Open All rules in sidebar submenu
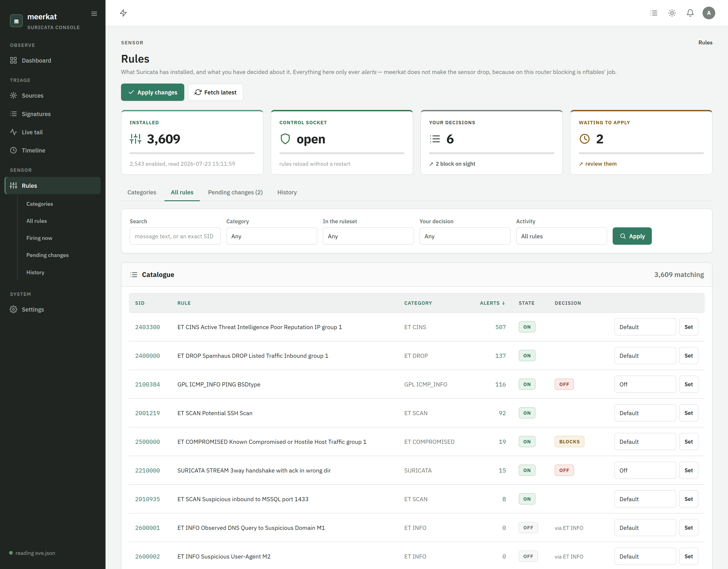This screenshot has height=569, width=728. [x=37, y=221]
